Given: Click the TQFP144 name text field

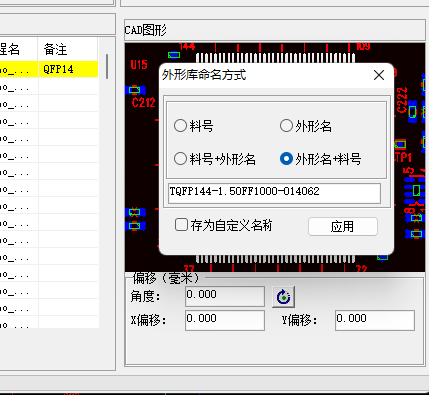Looking at the screenshot, I should (x=274, y=193).
